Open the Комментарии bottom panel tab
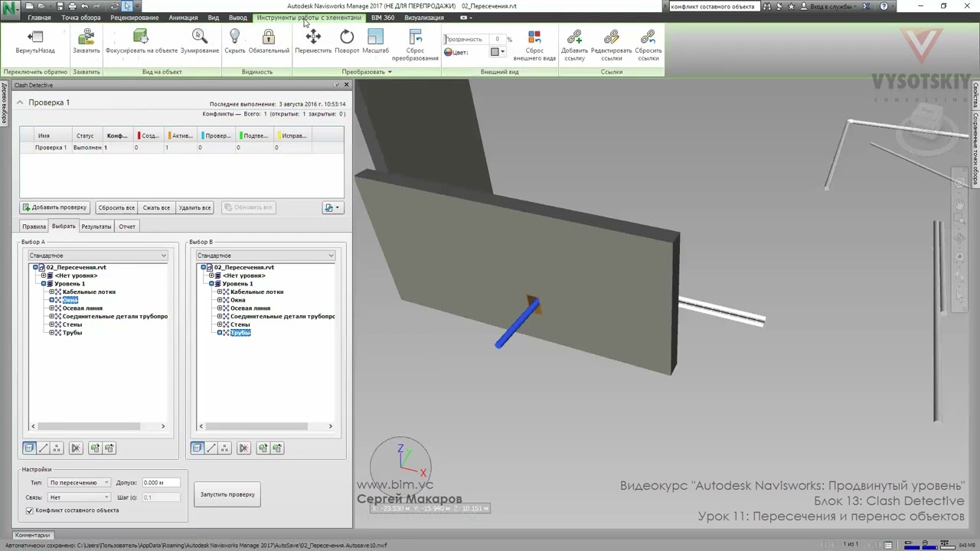This screenshot has height=551, width=980. [x=32, y=535]
